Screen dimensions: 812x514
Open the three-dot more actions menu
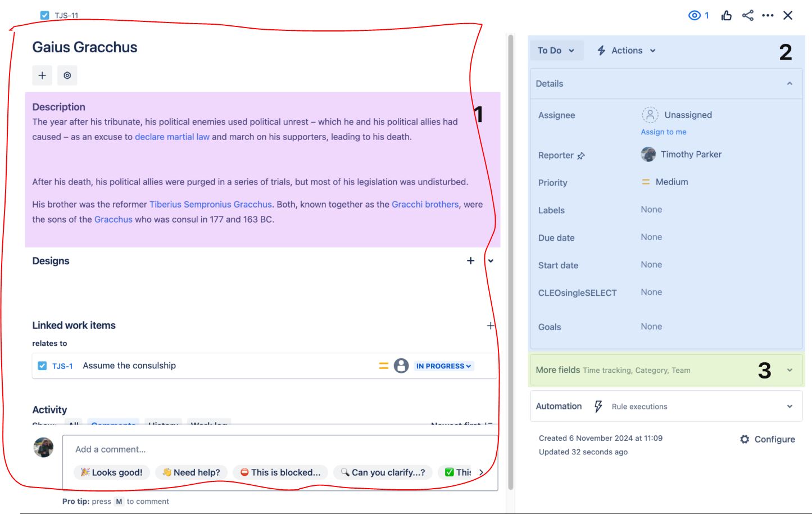coord(768,15)
